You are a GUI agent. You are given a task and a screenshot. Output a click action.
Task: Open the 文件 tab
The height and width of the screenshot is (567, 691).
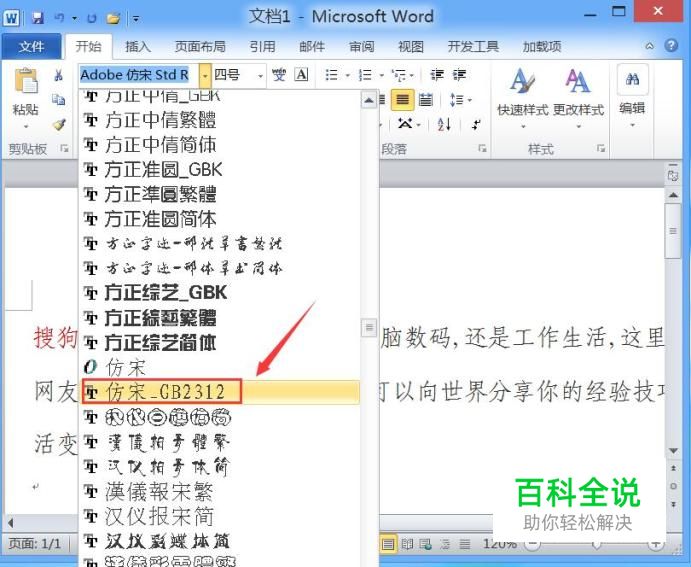[31, 46]
